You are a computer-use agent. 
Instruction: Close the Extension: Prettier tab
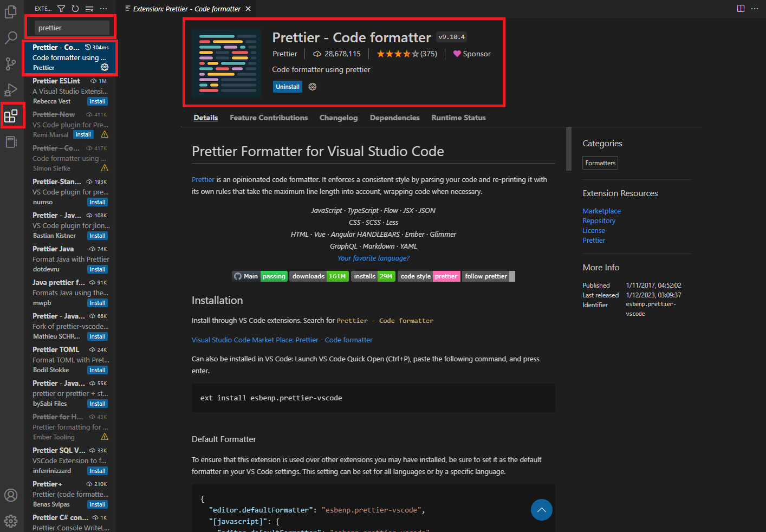click(248, 9)
